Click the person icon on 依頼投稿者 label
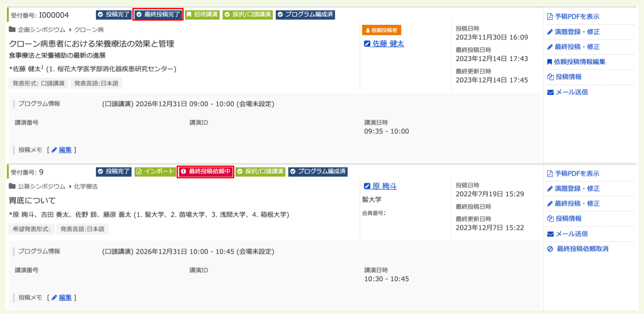The image size is (644, 314). (368, 30)
